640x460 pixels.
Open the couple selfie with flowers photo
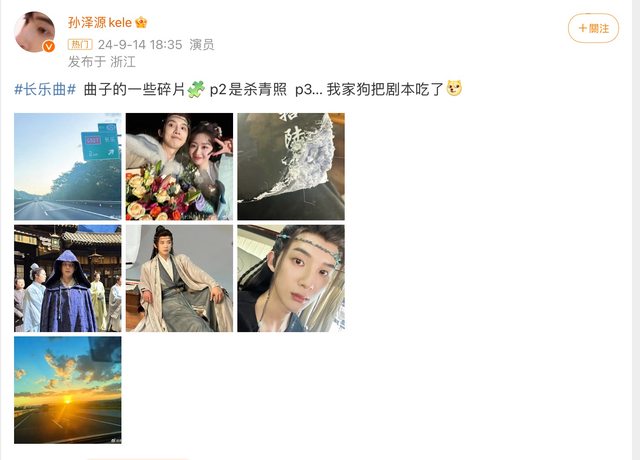pos(179,167)
